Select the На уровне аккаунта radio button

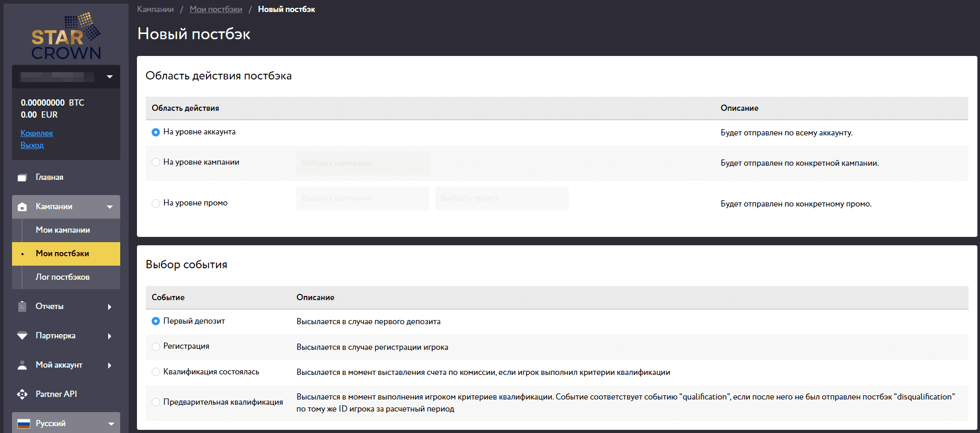pos(156,132)
